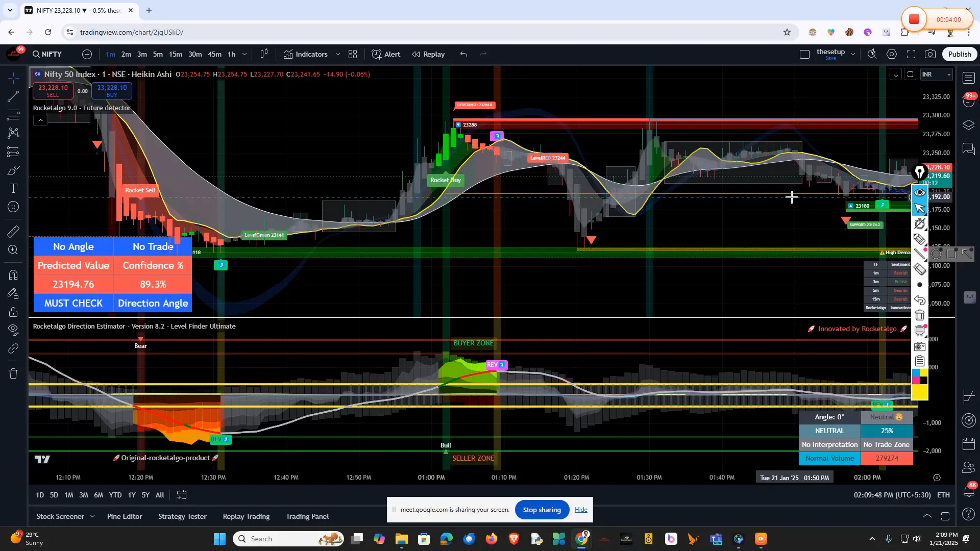Select the 1D date range
Image resolution: width=980 pixels, height=551 pixels.
[x=40, y=495]
